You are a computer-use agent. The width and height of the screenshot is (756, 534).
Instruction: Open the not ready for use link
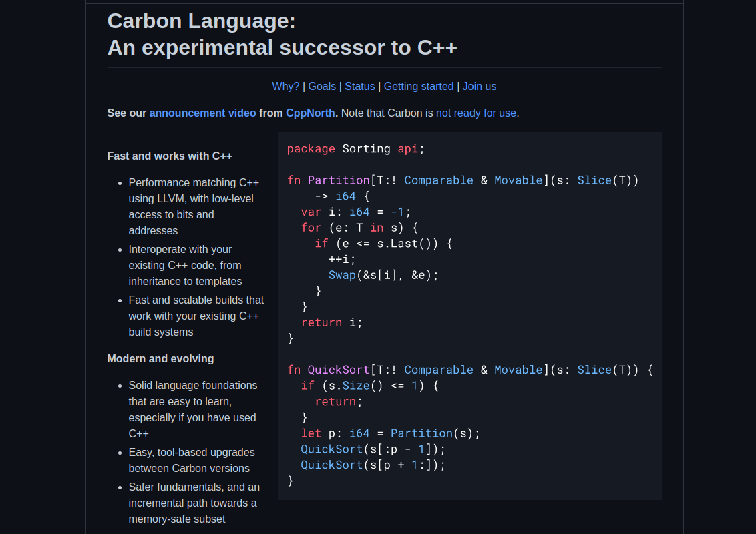[x=476, y=113]
